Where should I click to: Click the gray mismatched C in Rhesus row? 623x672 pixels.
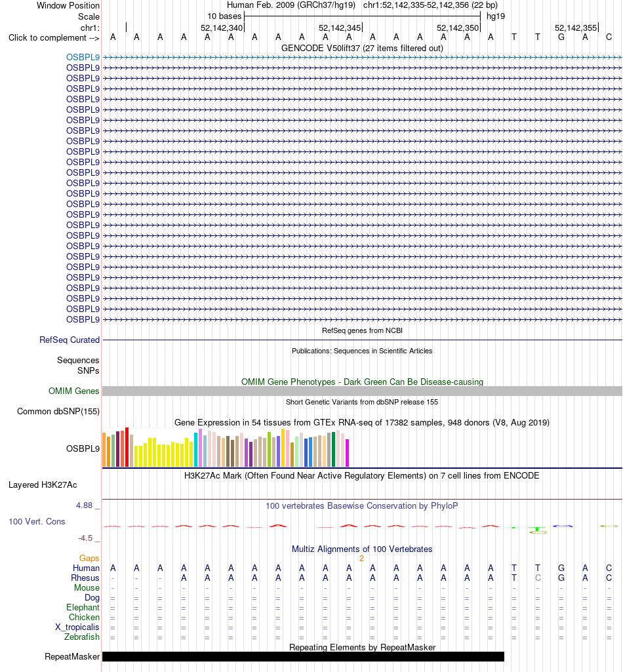point(538,578)
